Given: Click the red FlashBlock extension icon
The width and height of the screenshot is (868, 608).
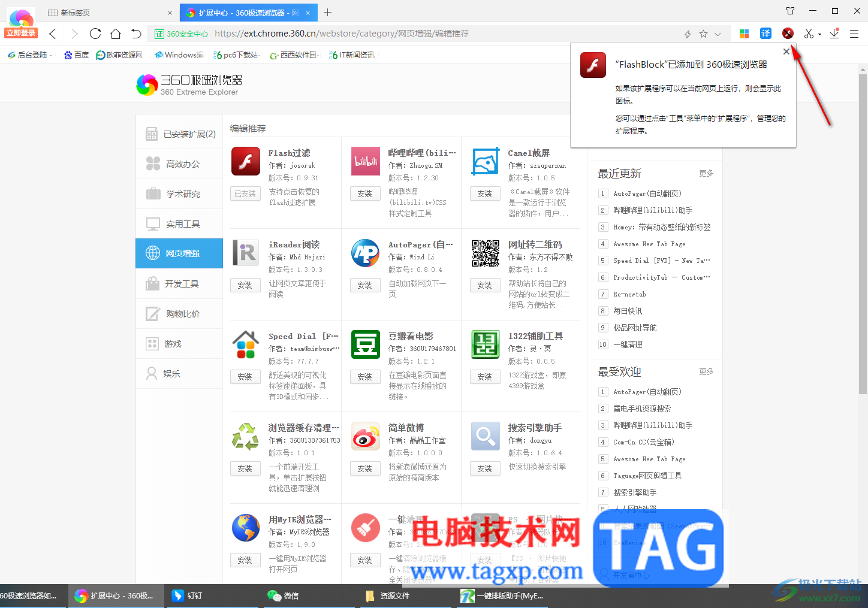Looking at the screenshot, I should (788, 34).
